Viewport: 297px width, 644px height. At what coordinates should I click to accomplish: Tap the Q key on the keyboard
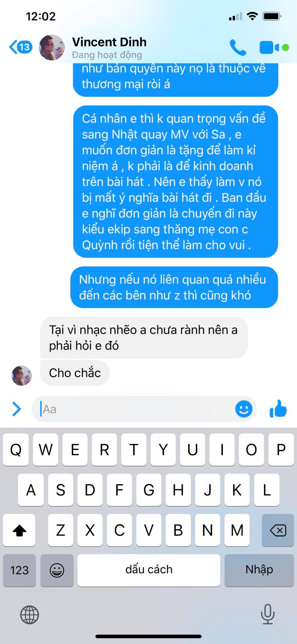(16, 450)
